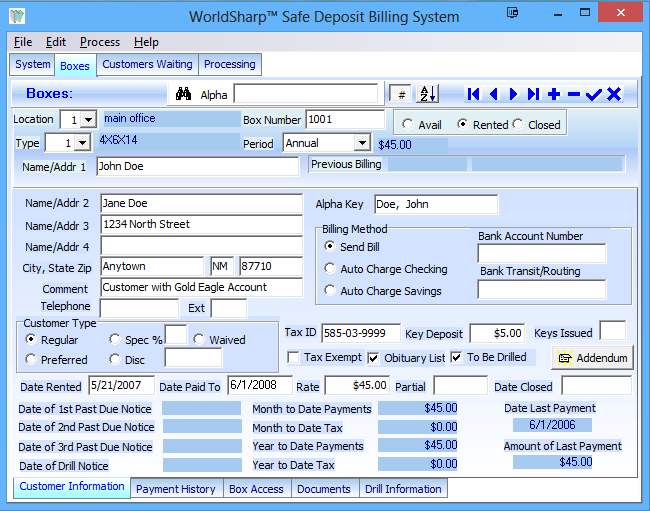Go to the previous record arrow
650x511 pixels.
click(493, 94)
